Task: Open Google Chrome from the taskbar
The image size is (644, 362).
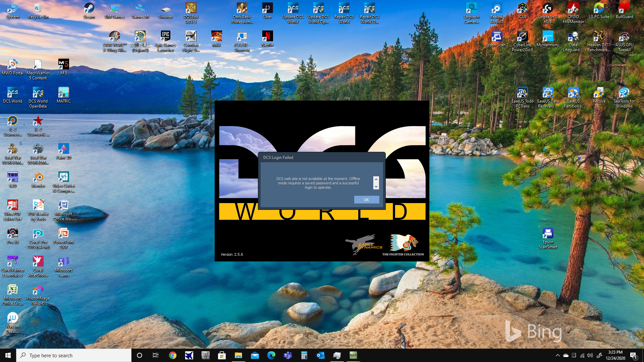Action: pyautogui.click(x=173, y=355)
